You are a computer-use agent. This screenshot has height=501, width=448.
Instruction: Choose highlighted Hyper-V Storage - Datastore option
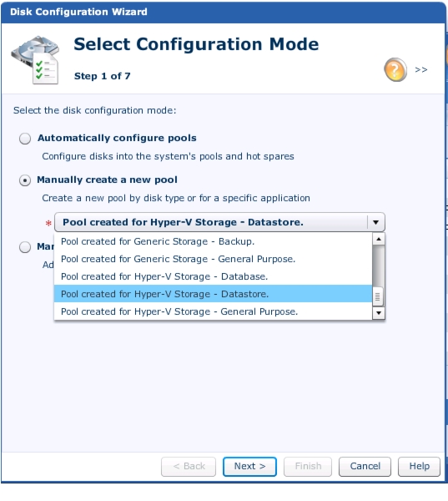pos(213,294)
